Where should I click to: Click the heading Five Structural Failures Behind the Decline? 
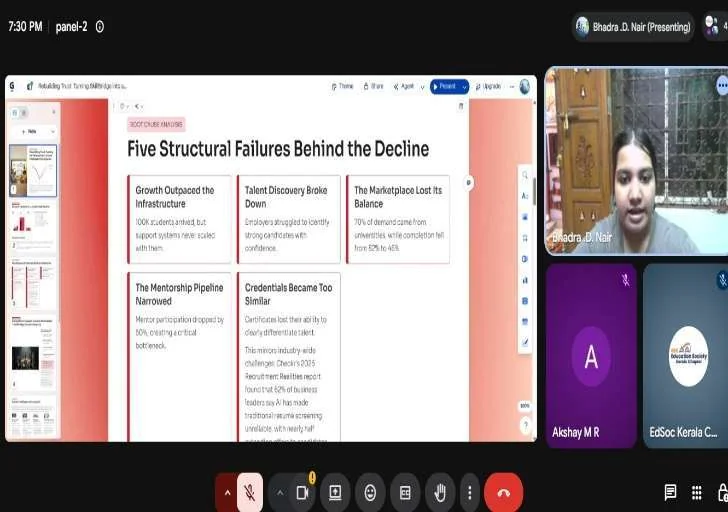278,149
